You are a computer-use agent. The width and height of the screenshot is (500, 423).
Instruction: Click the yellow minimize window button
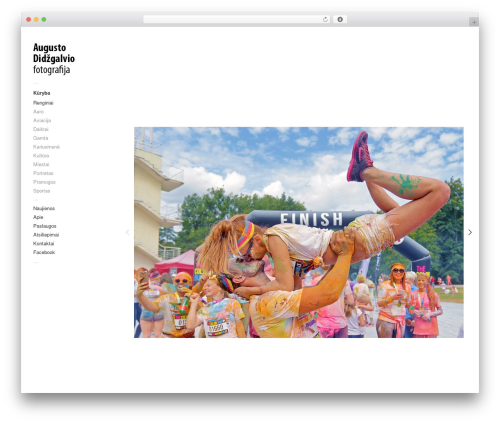click(x=36, y=20)
